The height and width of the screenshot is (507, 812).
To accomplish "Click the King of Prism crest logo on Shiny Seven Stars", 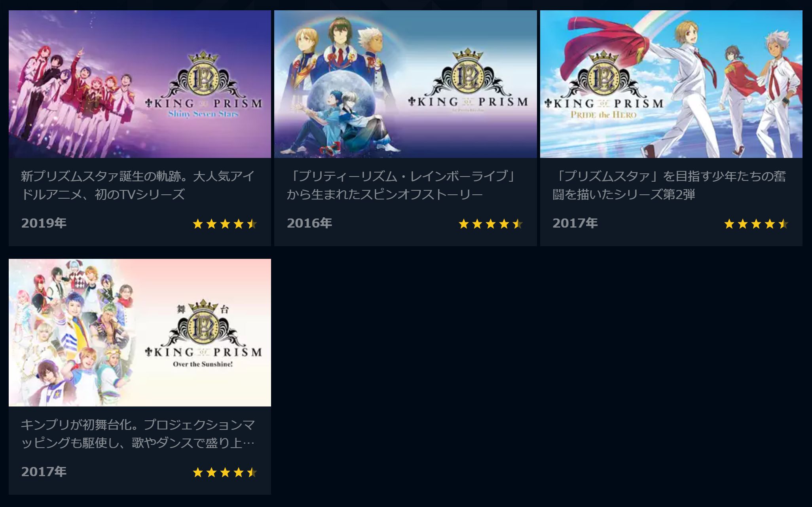I will (204, 75).
